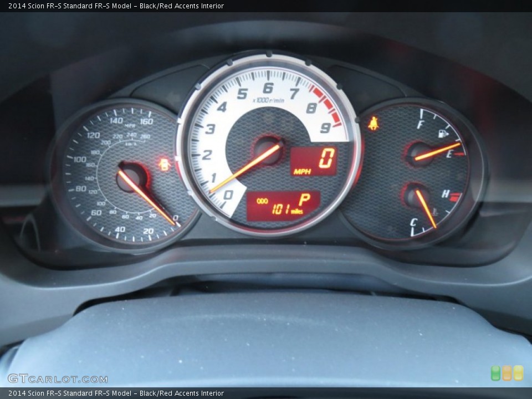This screenshot has width=532, height=399.
Task: Click the orange square in bottom-right logo
Action: (507, 373)
